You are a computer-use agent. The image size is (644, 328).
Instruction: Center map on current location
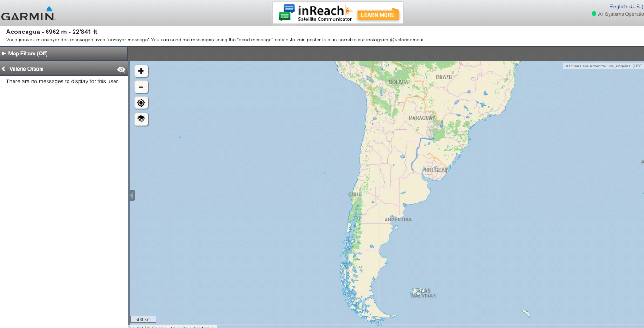(x=141, y=103)
